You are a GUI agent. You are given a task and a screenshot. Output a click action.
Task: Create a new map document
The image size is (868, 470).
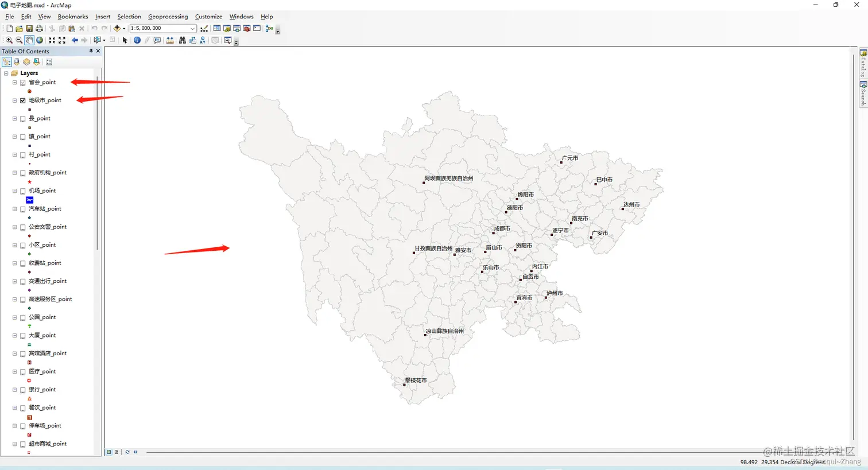click(9, 28)
